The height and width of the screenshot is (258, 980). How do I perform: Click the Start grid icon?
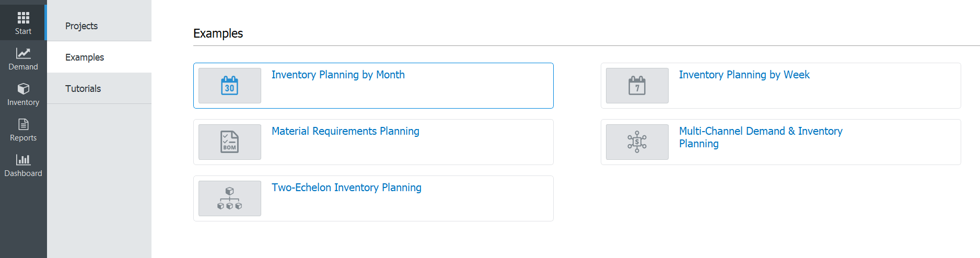(x=23, y=18)
